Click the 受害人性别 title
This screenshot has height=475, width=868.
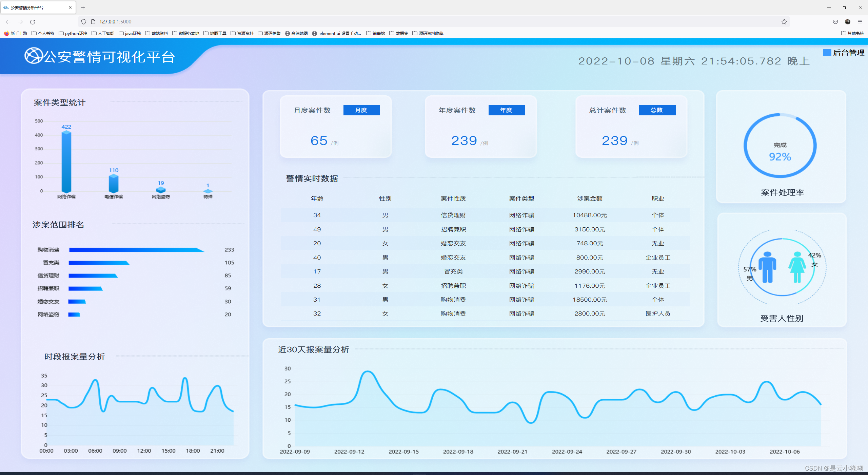point(782,319)
